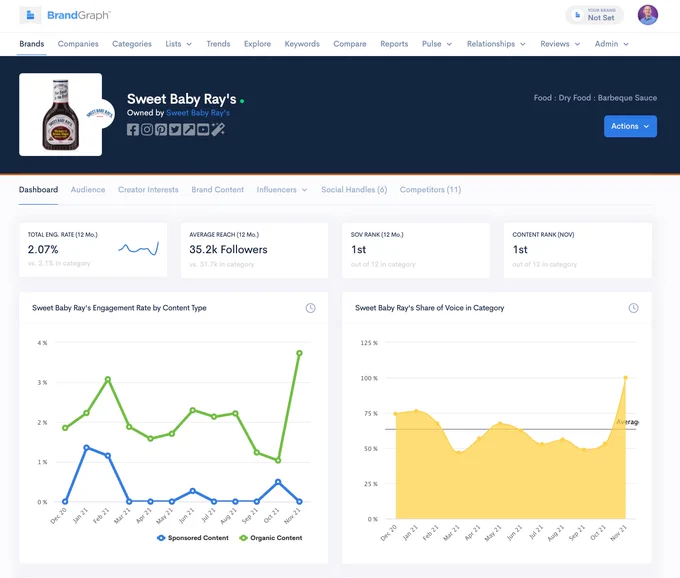Open the Compare menu item

(350, 44)
